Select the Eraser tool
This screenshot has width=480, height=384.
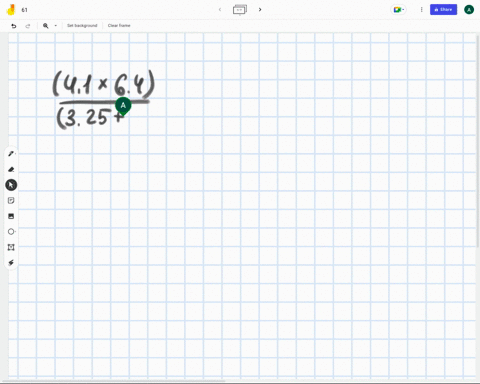pyautogui.click(x=11, y=169)
